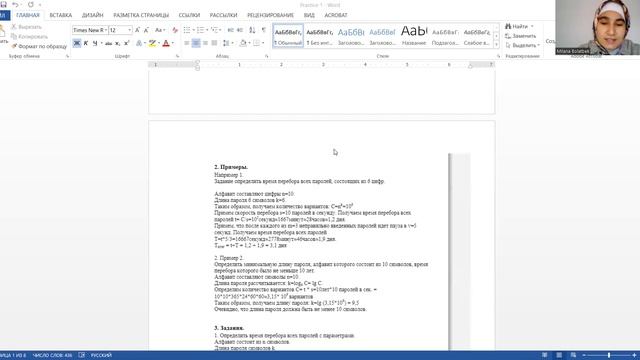Switch to Read Mode view icon
The image size is (640, 360).
544,356
